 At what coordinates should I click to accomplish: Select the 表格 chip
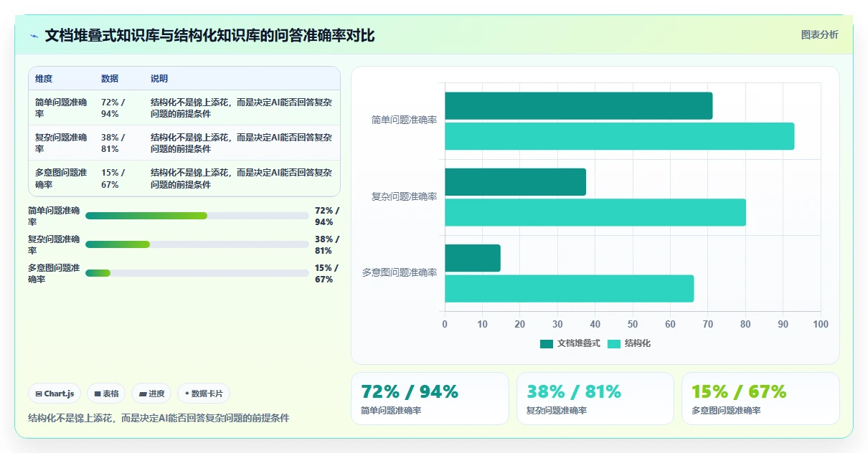(x=106, y=394)
